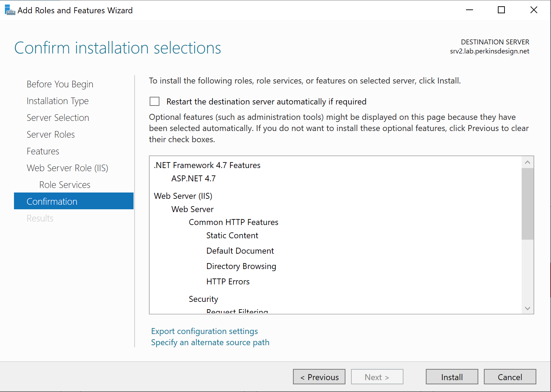Screen dimensions: 551x392
Task: Go to the Before You Begin step
Action: click(x=60, y=84)
